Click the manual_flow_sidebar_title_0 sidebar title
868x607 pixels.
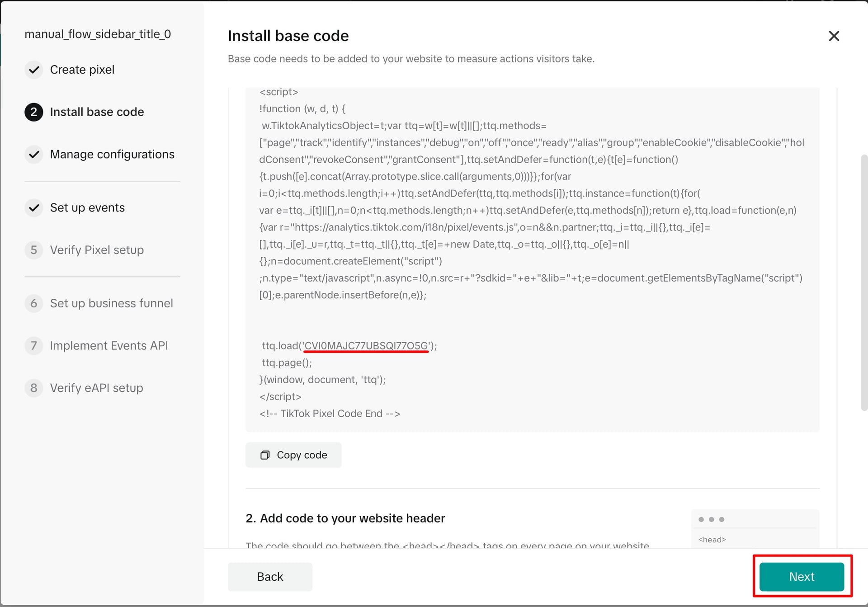pyautogui.click(x=98, y=34)
